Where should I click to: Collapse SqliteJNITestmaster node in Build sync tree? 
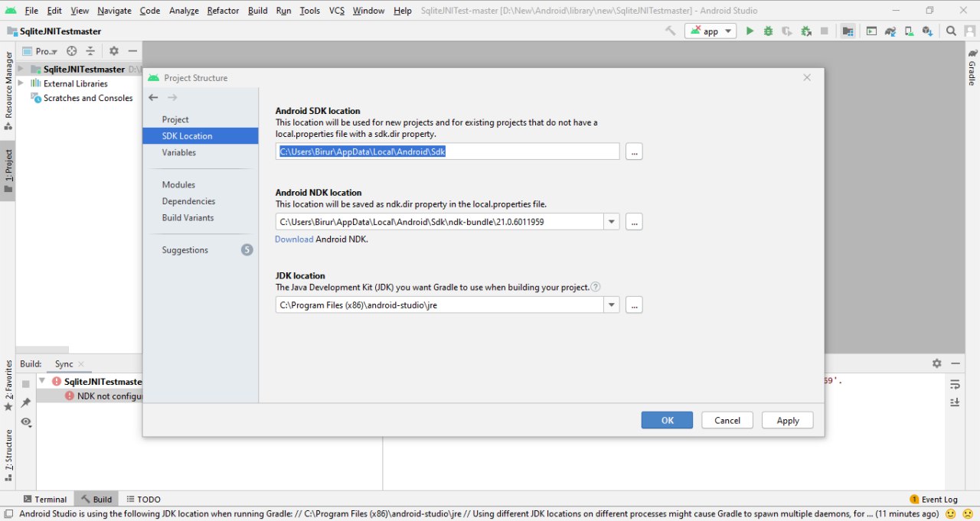(43, 381)
